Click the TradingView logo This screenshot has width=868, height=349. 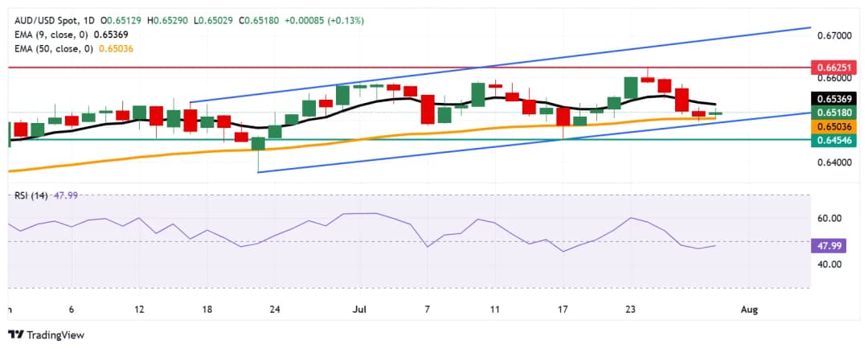pyautogui.click(x=46, y=335)
